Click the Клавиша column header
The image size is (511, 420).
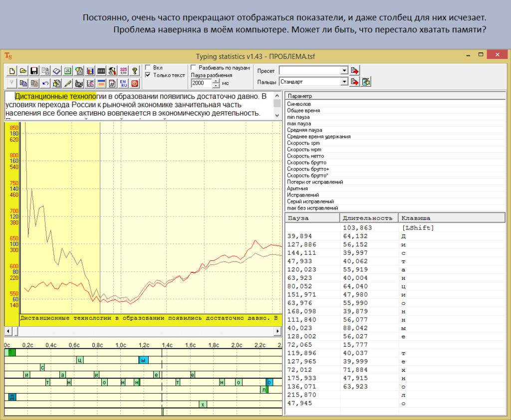(452, 218)
